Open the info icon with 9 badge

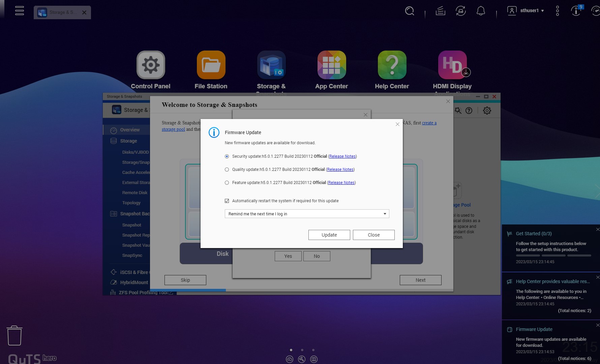[x=576, y=10]
